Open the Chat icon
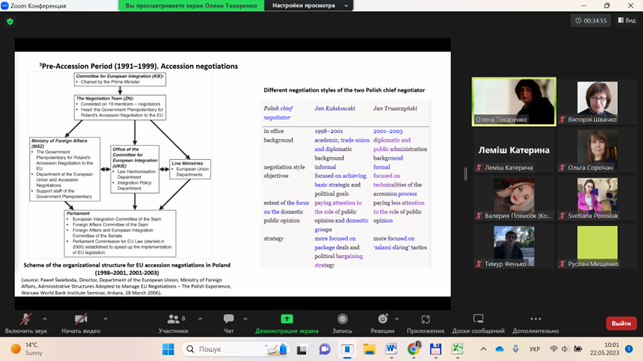The image size is (643, 361). click(229, 319)
